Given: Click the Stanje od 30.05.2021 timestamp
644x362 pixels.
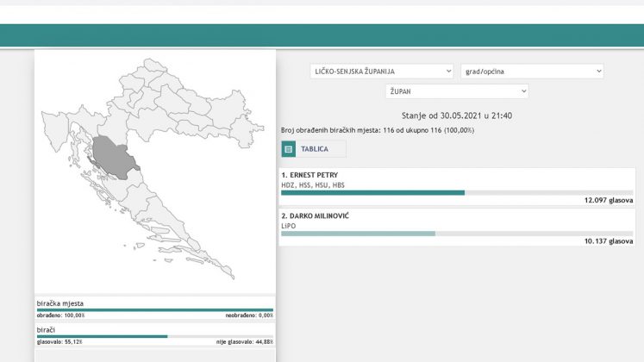Looking at the screenshot, I should click(x=457, y=115).
